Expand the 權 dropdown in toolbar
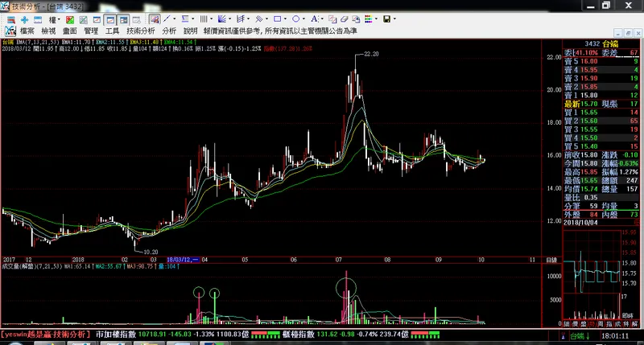The image size is (644, 345). coord(53,18)
